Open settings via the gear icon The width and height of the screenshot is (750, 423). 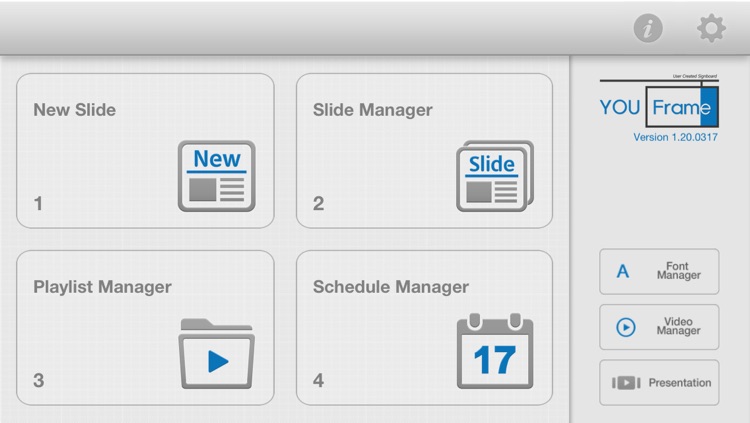711,30
